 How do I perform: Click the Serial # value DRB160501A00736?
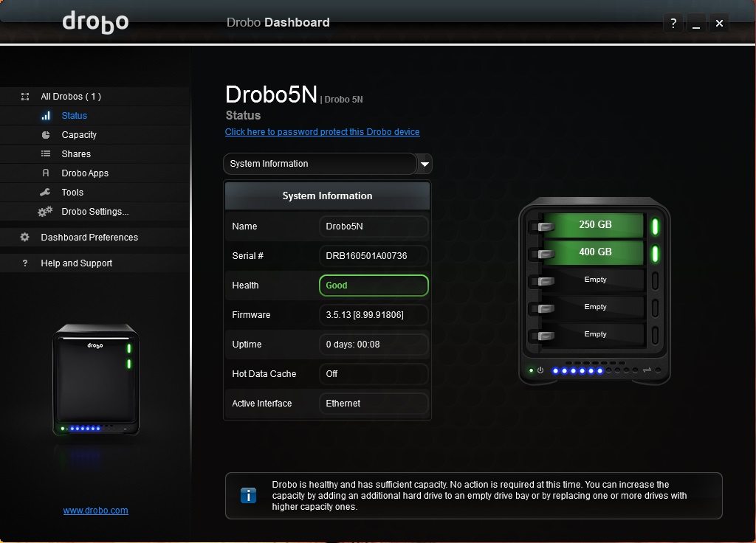point(374,256)
